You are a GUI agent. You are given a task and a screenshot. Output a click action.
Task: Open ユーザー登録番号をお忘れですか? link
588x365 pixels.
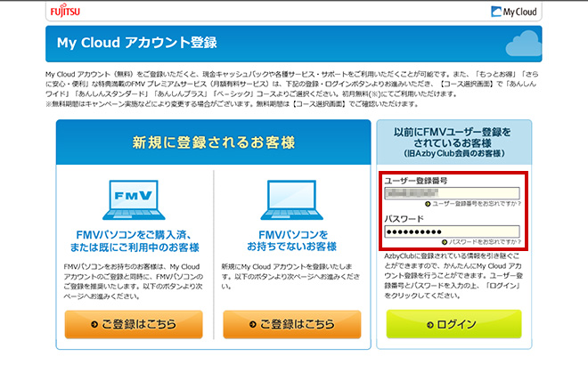point(473,204)
